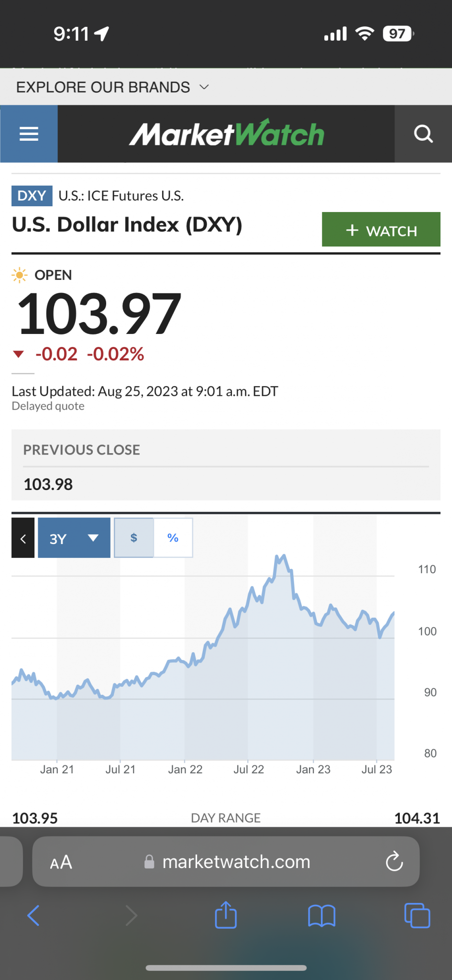
Task: Tap the battery indicator in status bar
Action: pos(398,34)
